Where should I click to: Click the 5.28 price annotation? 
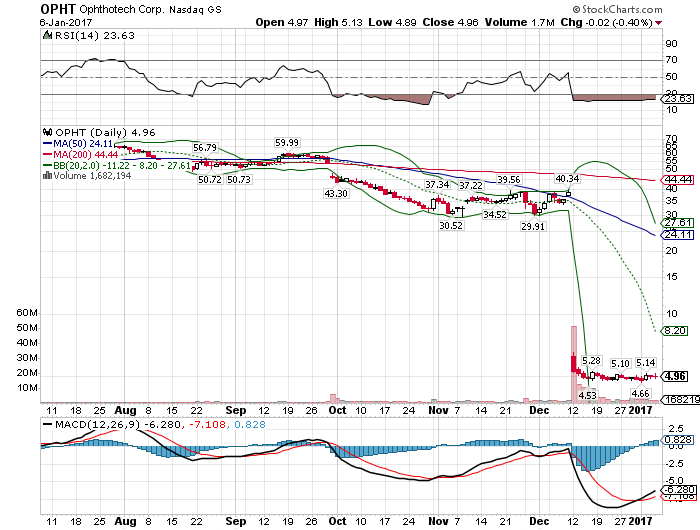[x=592, y=360]
